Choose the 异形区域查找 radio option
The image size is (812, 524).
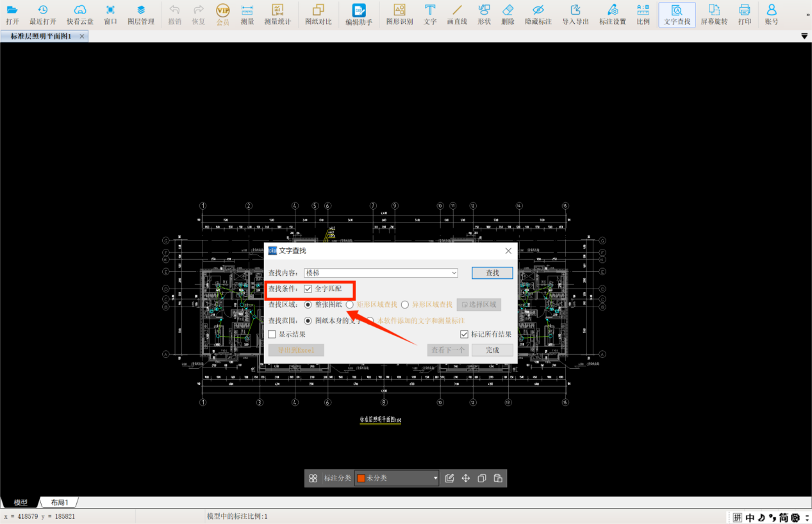(405, 304)
